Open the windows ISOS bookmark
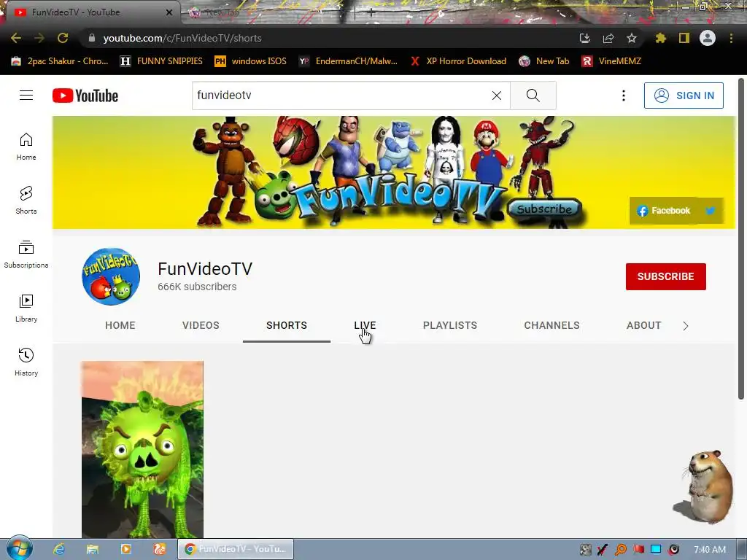Image resolution: width=747 pixels, height=560 pixels. pyautogui.click(x=251, y=61)
